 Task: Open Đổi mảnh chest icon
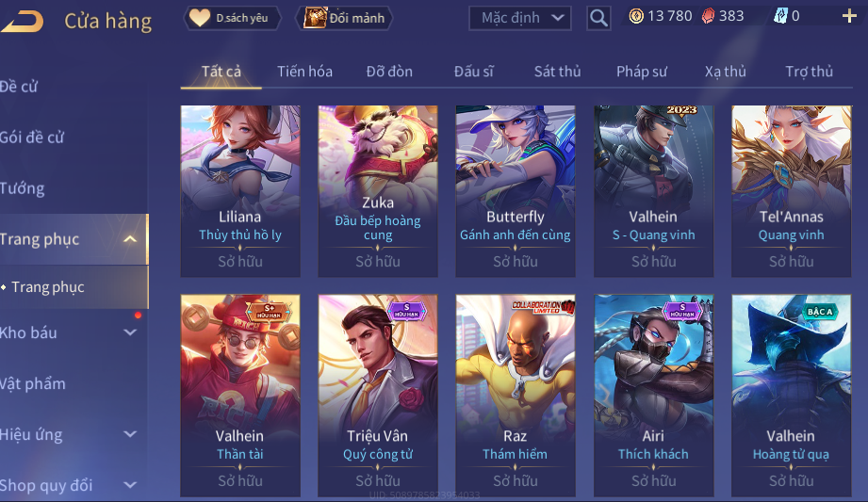315,18
